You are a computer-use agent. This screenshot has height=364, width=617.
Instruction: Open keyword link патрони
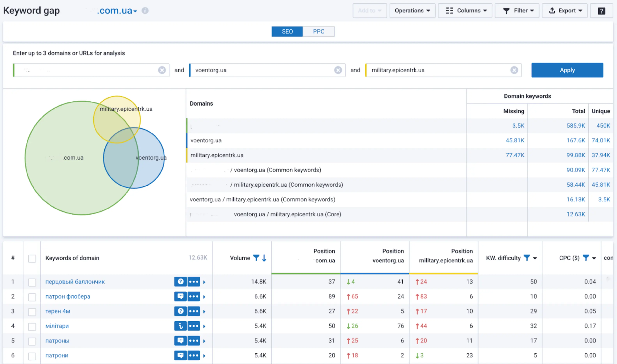(x=57, y=355)
